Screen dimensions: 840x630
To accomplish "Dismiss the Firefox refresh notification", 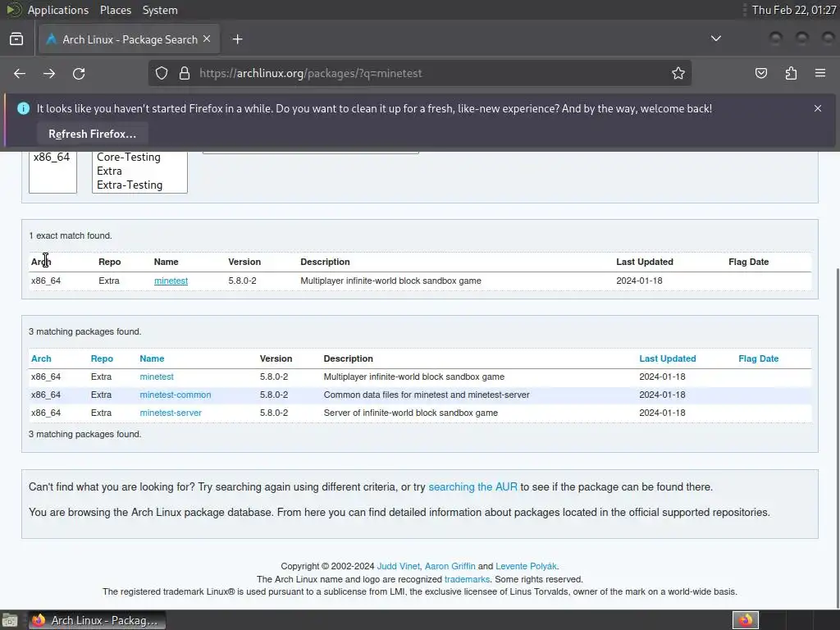I will pos(818,108).
